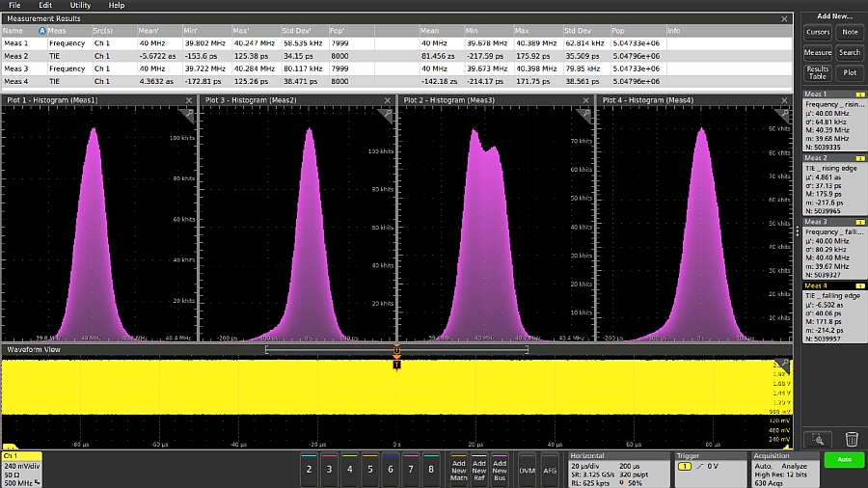The height and width of the screenshot is (488, 868).
Task: Turn on channel 2
Action: pos(309,469)
